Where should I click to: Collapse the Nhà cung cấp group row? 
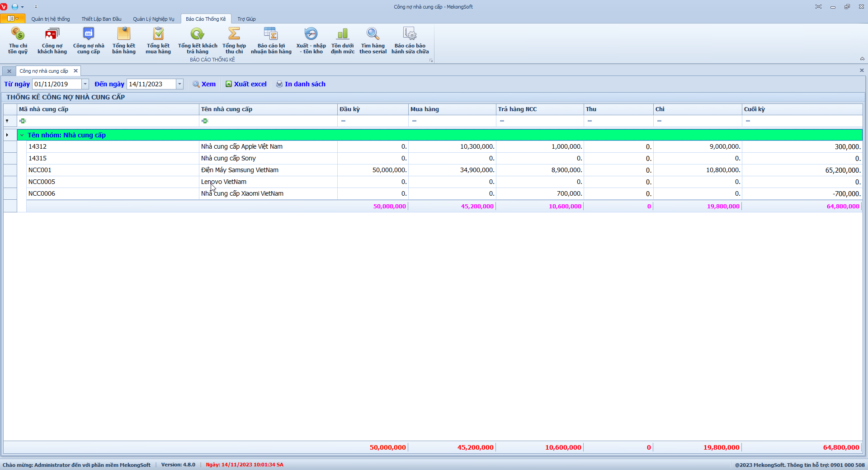pyautogui.click(x=22, y=135)
